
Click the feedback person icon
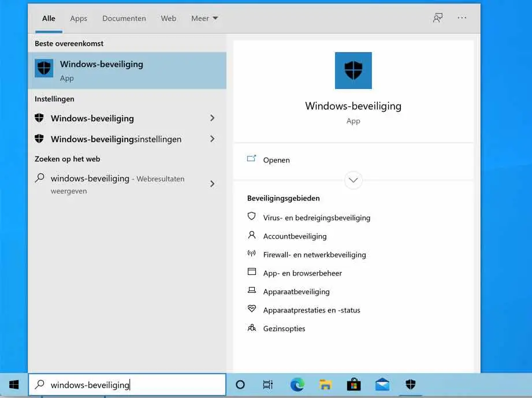(438, 18)
